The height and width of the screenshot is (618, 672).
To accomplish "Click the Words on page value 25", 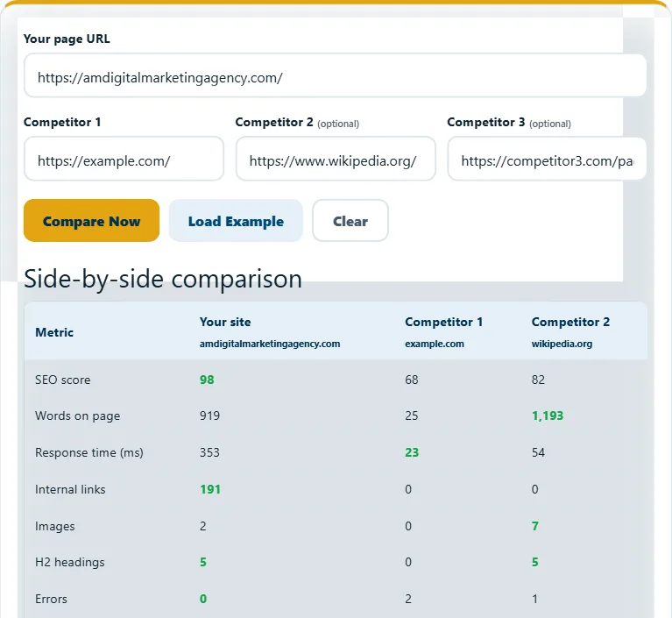I will (412, 416).
